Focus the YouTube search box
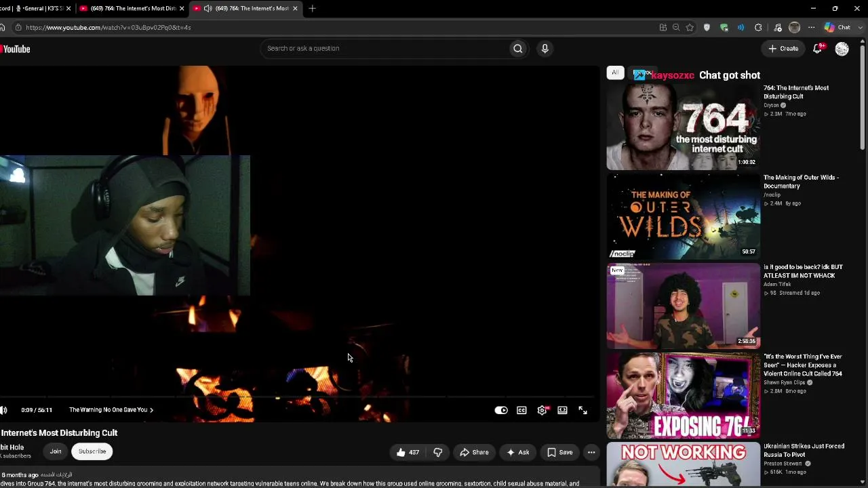Viewport: 868px width, 488px height. (x=384, y=49)
